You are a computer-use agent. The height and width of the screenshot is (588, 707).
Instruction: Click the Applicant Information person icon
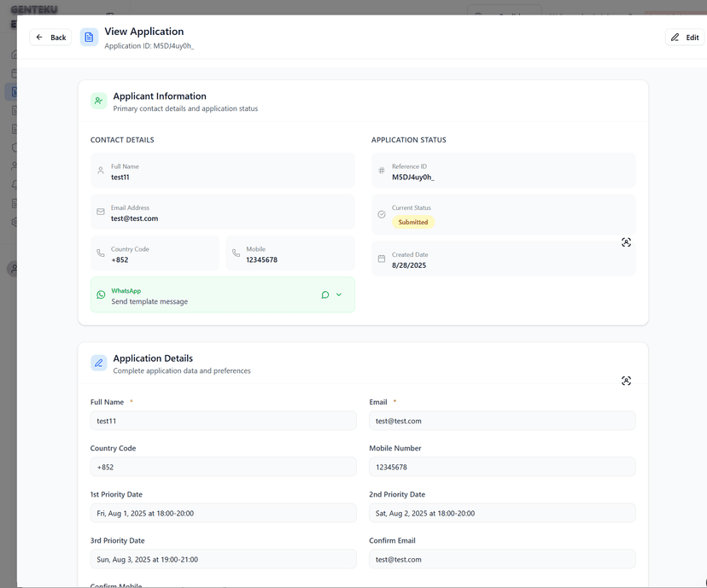coord(98,101)
